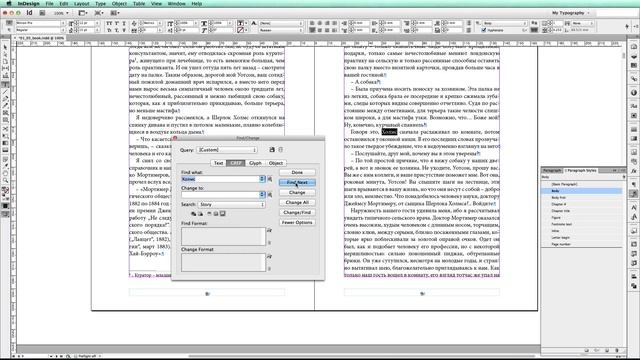The height and width of the screenshot is (360, 640).
Task: Click the Underline formatting icon
Action: click(124, 23)
